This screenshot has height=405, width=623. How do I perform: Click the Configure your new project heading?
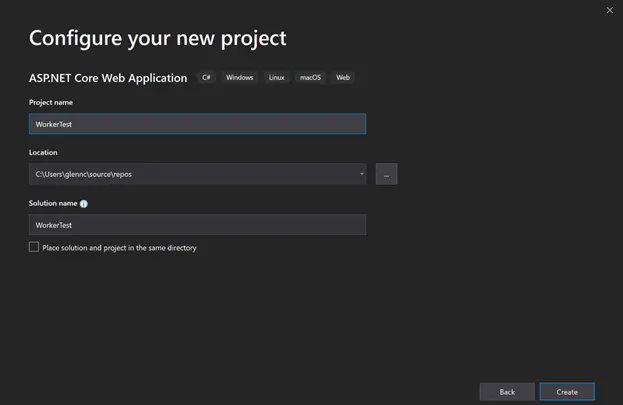click(158, 39)
